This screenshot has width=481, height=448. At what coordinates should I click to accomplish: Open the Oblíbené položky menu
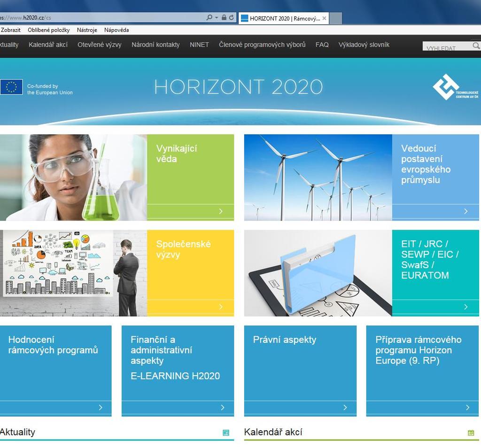(x=49, y=30)
